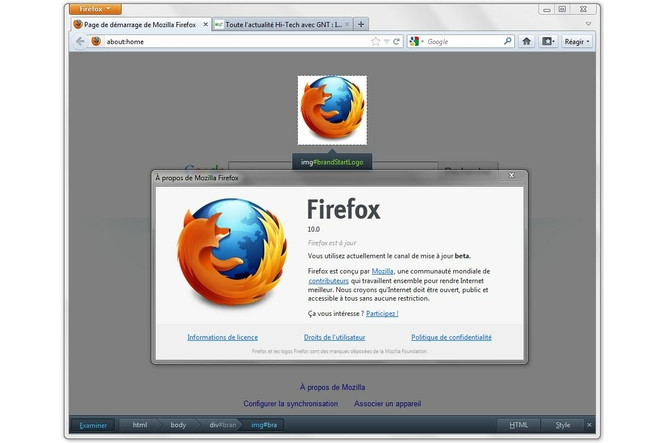Bookmark this page with the star icon

[x=376, y=42]
